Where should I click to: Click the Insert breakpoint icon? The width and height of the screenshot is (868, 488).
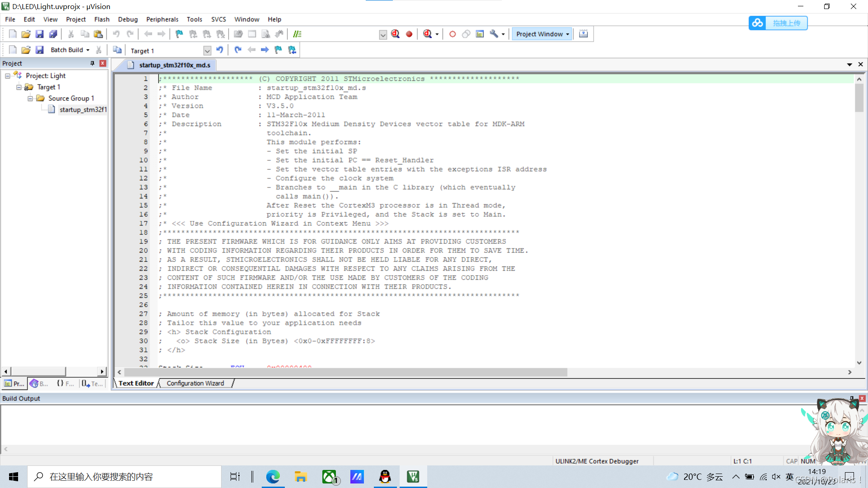(409, 33)
